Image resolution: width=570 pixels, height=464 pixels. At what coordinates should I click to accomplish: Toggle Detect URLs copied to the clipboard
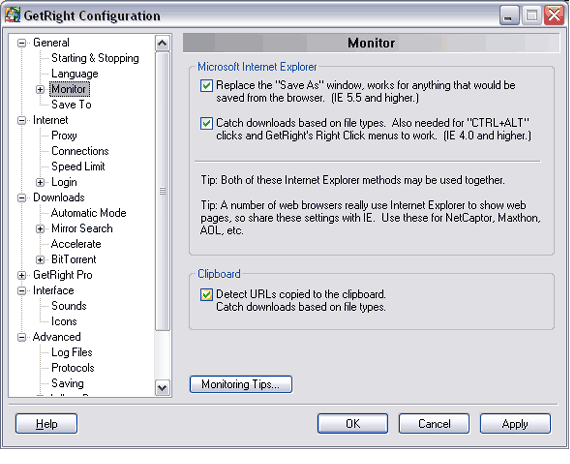coord(206,294)
